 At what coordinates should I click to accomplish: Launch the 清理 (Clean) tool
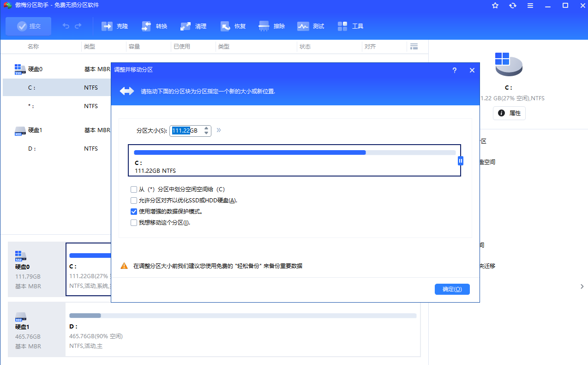click(x=193, y=26)
